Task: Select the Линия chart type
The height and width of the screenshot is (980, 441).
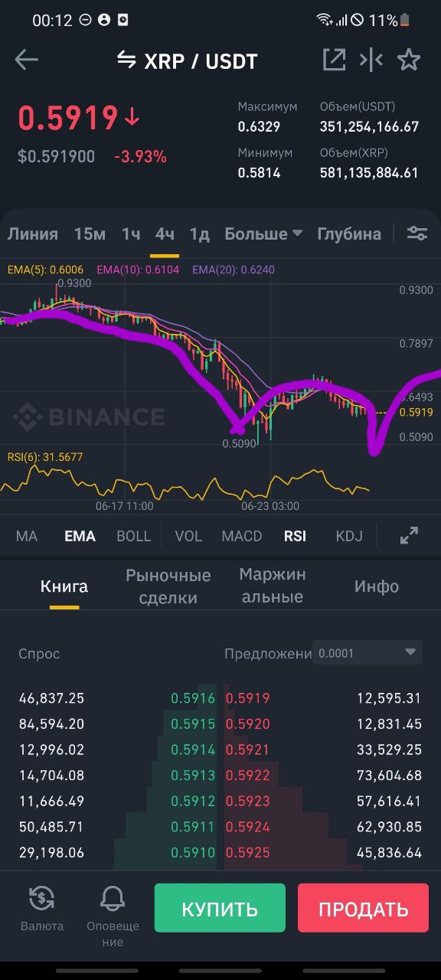Action: pos(32,234)
